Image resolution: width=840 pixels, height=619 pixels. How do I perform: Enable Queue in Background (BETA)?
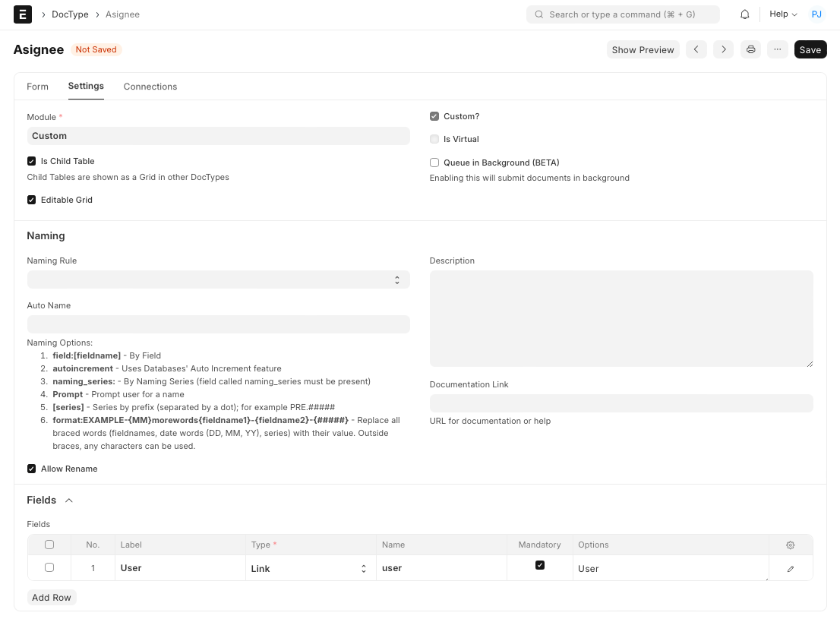click(x=434, y=163)
